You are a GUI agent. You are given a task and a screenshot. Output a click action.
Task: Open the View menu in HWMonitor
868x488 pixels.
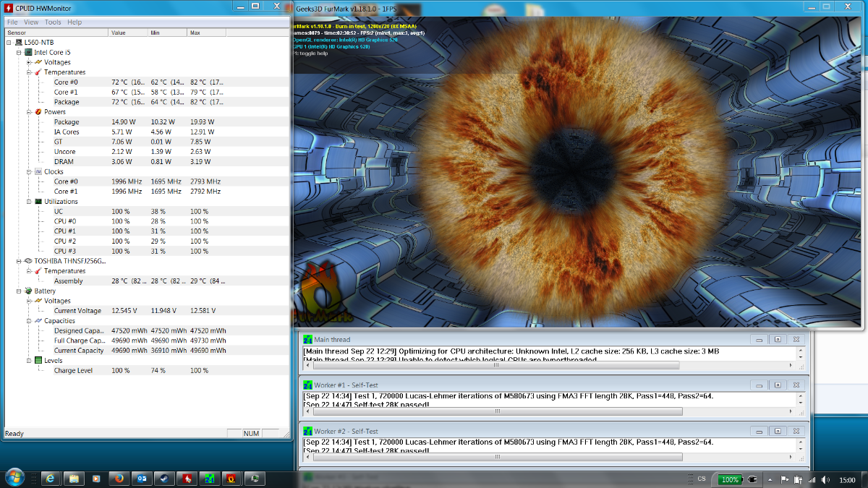point(31,22)
